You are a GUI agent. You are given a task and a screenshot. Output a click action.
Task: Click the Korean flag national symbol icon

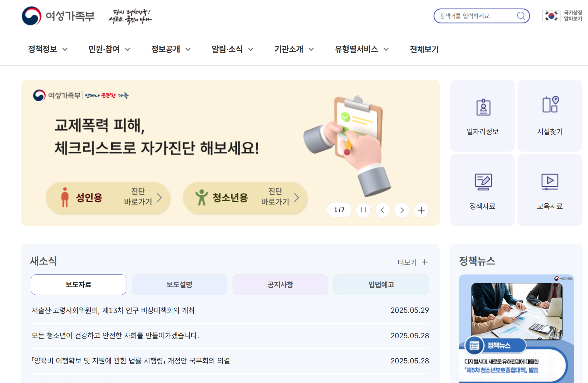point(551,16)
